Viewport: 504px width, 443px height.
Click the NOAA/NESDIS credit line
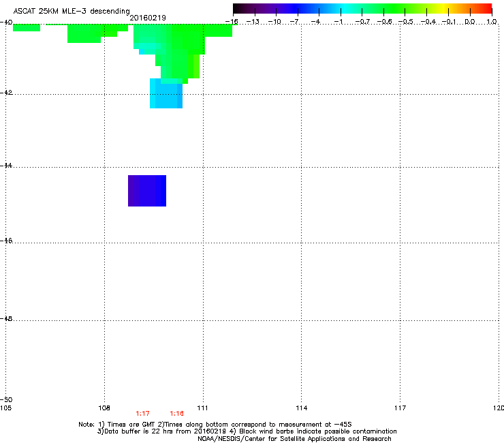pyautogui.click(x=294, y=439)
